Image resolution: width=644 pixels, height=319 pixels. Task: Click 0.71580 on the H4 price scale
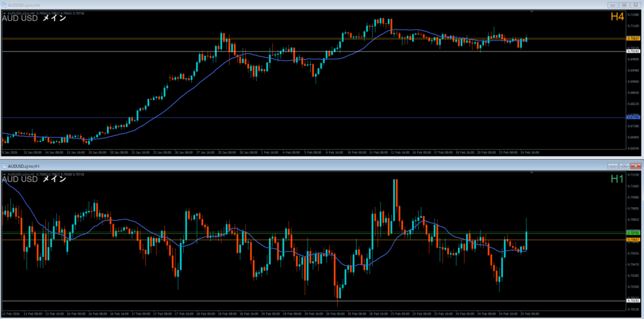(x=633, y=14)
